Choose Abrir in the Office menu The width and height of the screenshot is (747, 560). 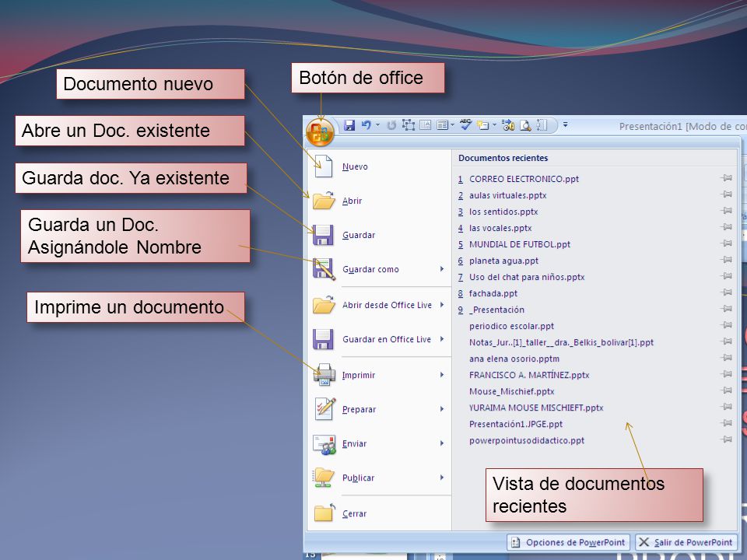pyautogui.click(x=380, y=201)
